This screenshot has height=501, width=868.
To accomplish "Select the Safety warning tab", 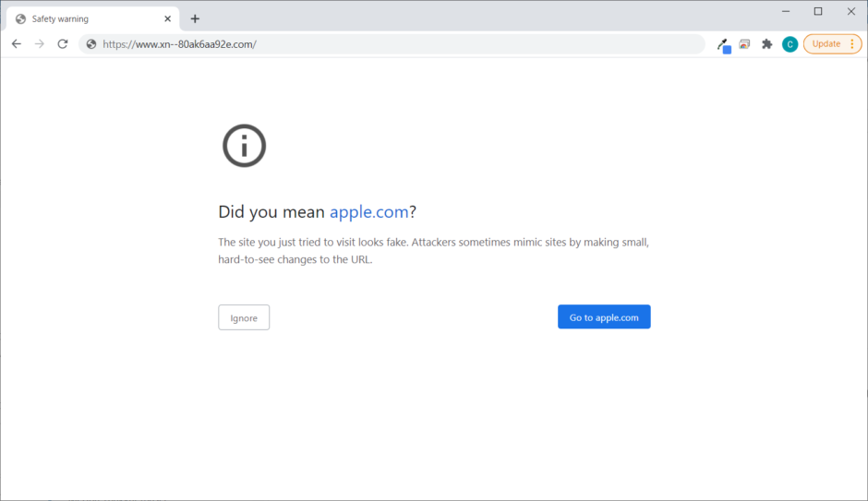I will (83, 18).
